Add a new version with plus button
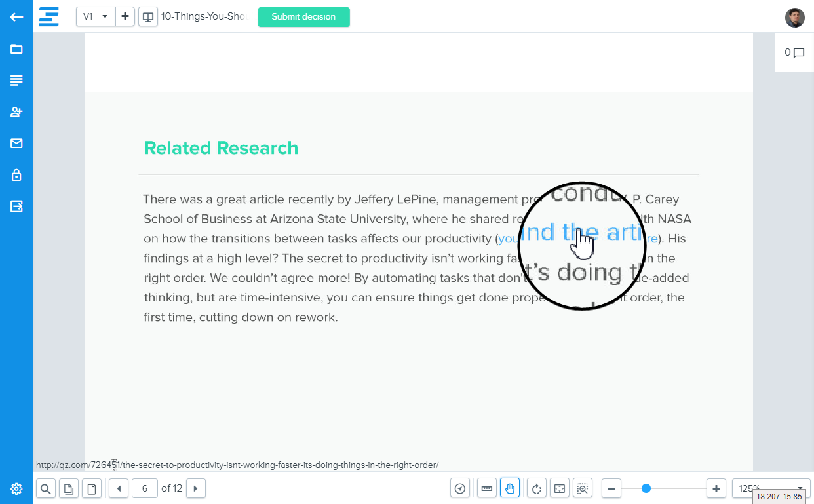 click(x=125, y=17)
